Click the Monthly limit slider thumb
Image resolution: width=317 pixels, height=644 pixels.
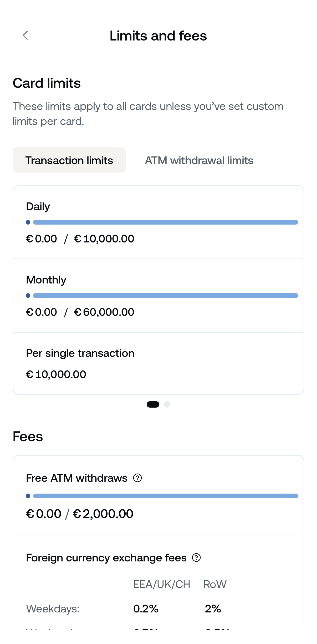pos(28,295)
